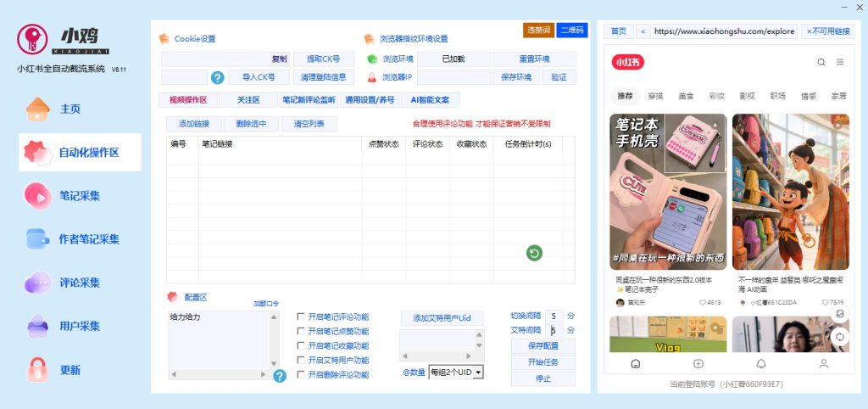Click 添加艾特用户Uid button

(442, 318)
